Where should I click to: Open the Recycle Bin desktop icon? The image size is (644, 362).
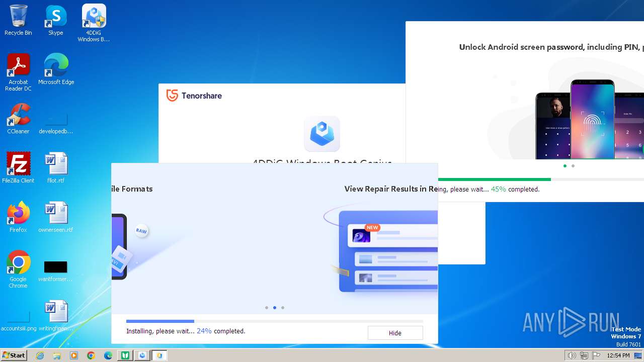pyautogui.click(x=18, y=20)
